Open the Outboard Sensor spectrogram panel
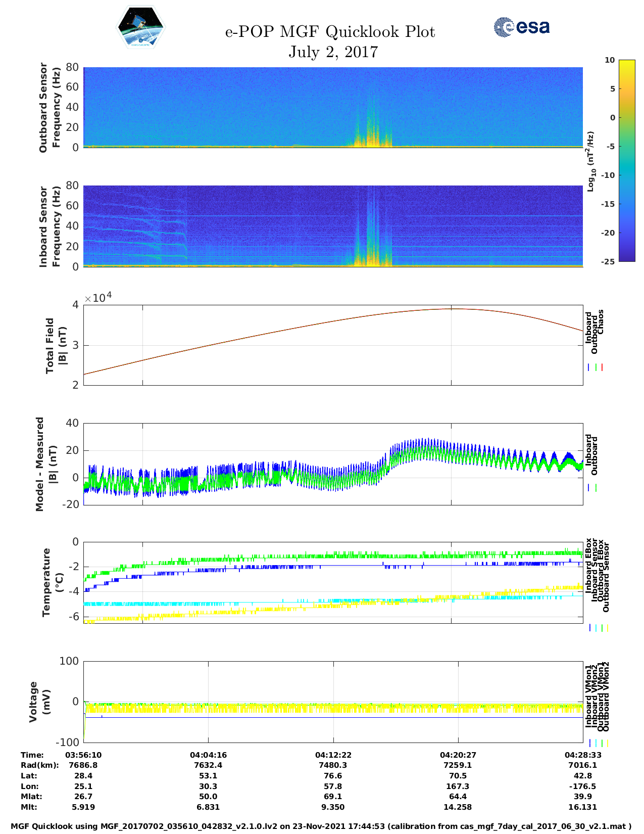The height and width of the screenshot is (834, 644). [x=333, y=107]
